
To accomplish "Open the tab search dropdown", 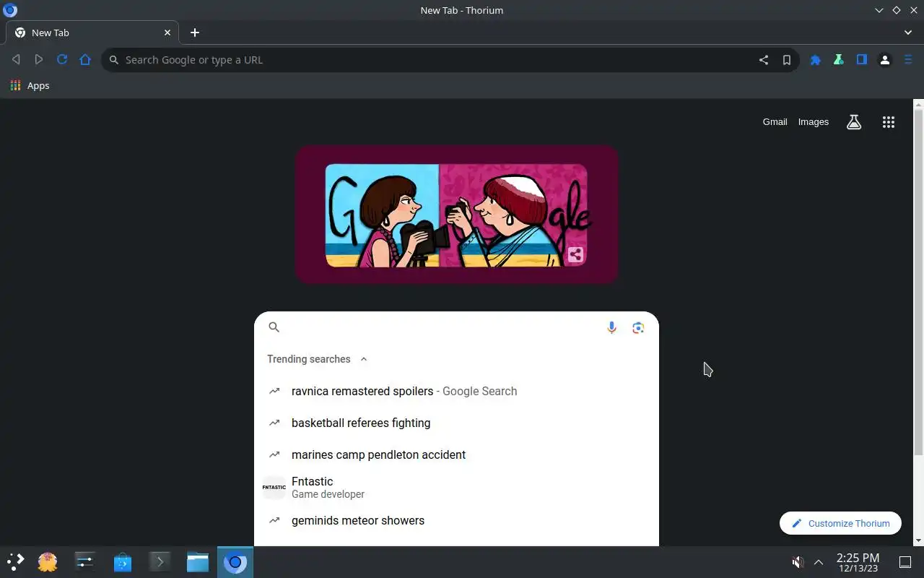I will (x=908, y=33).
